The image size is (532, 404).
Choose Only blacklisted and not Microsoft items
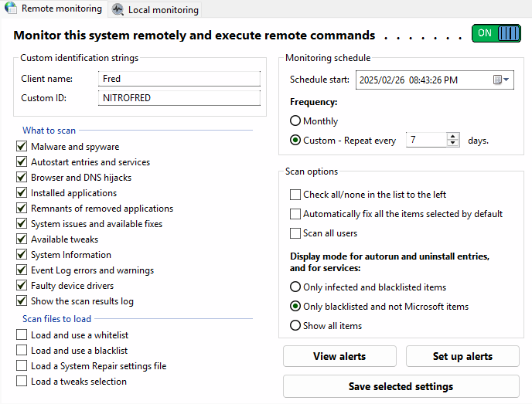pos(295,307)
